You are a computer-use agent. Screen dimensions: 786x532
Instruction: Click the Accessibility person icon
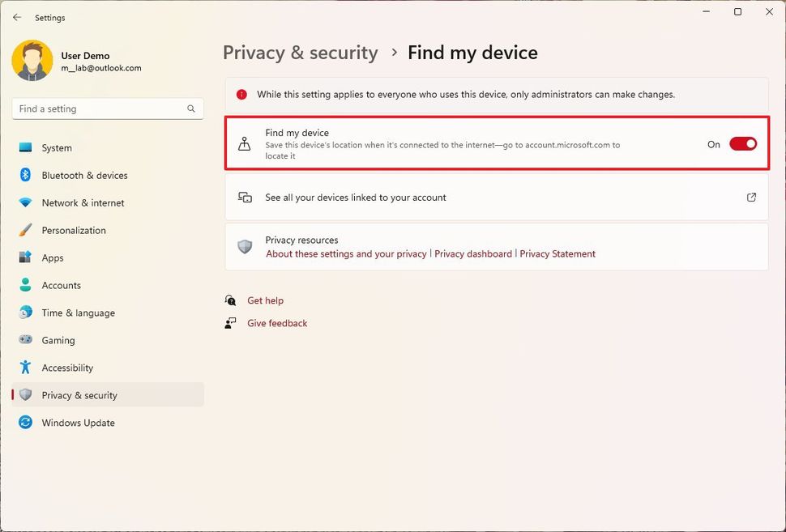pyautogui.click(x=26, y=368)
